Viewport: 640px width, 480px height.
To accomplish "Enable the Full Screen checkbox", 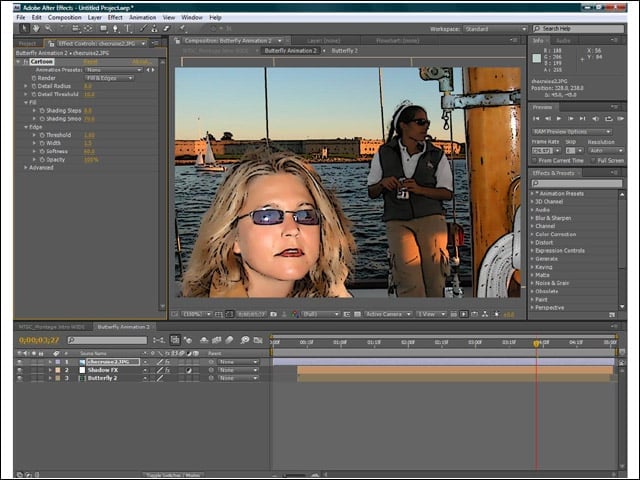I will tap(593, 161).
